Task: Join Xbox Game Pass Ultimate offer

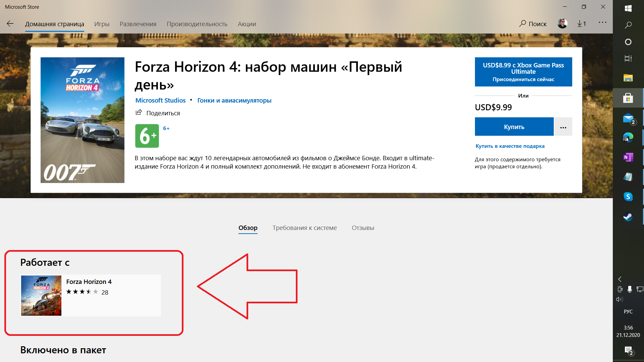Action: coord(523,72)
